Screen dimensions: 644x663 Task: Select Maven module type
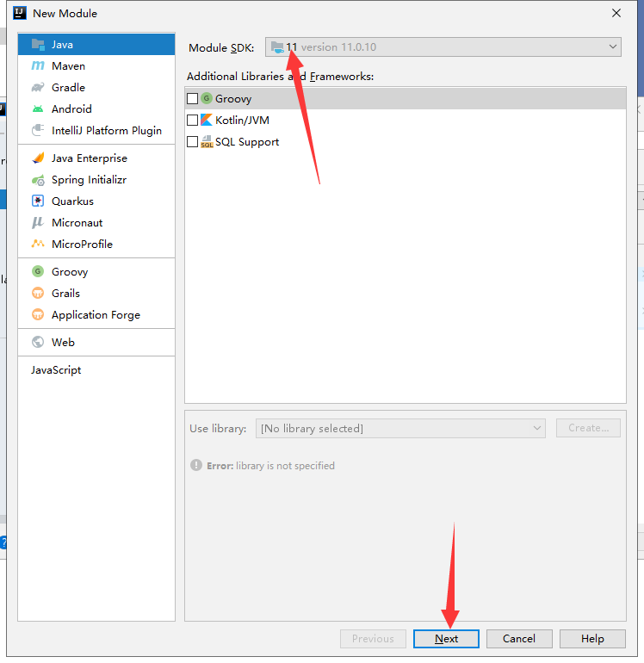96,66
